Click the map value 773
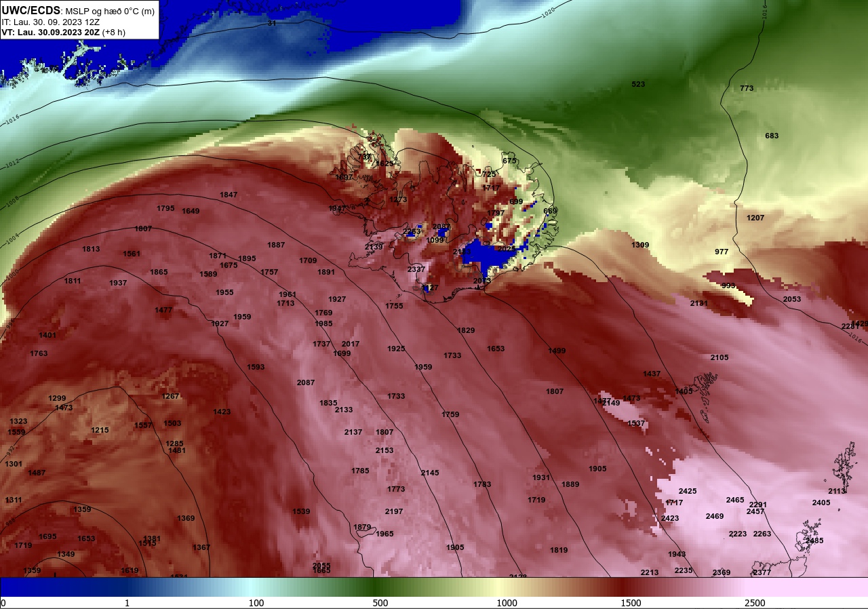Image resolution: width=868 pixels, height=609 pixels. coord(747,88)
